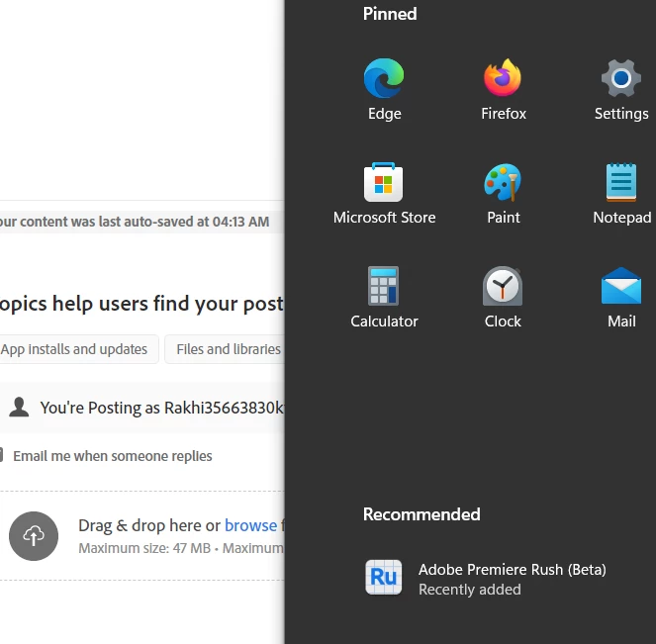
Task: Click the Maximum size: 47 MB text
Action: point(144,548)
